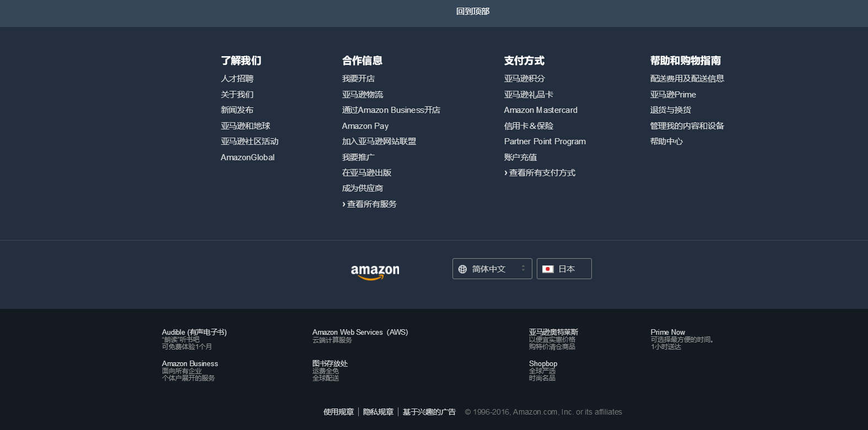Open the 退货与换货 link
This screenshot has width=868, height=430.
click(671, 110)
